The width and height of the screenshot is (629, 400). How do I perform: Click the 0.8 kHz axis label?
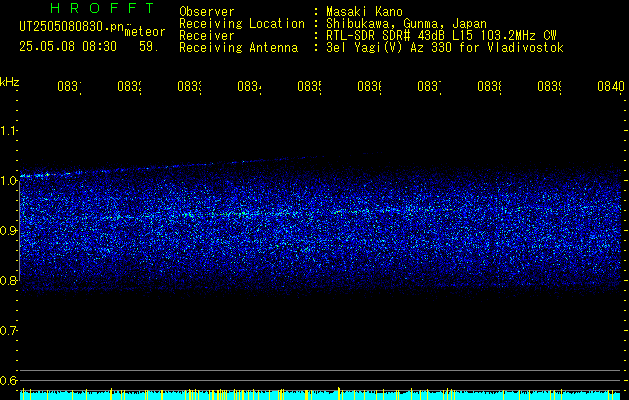(8, 280)
